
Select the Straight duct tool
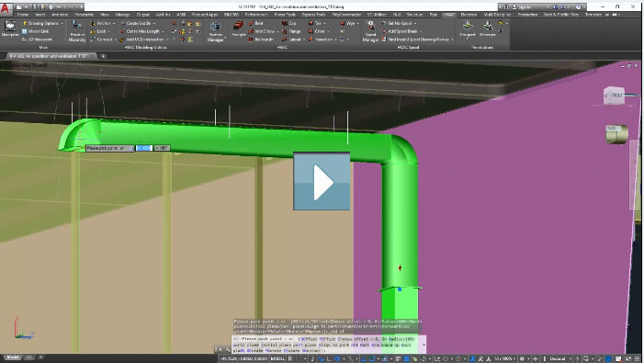click(x=238, y=29)
